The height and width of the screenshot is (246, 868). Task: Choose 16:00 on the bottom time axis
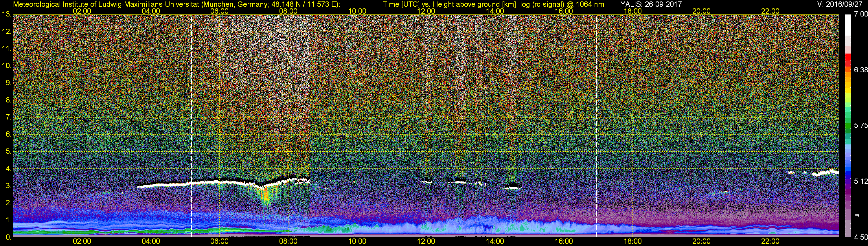pos(564,242)
